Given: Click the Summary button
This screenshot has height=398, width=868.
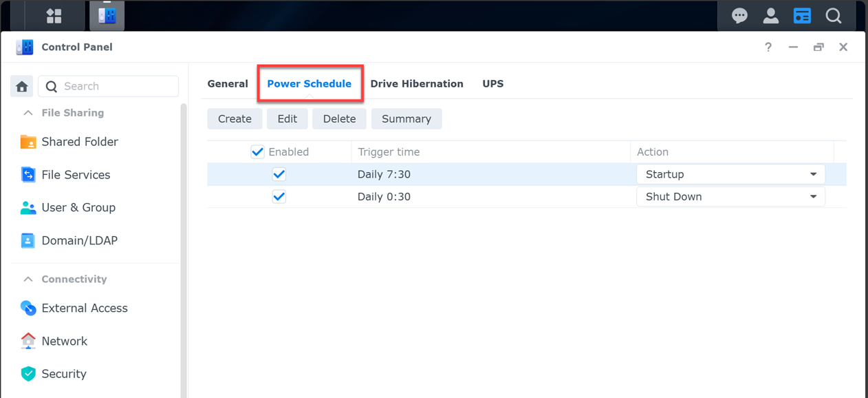Looking at the screenshot, I should [x=406, y=119].
